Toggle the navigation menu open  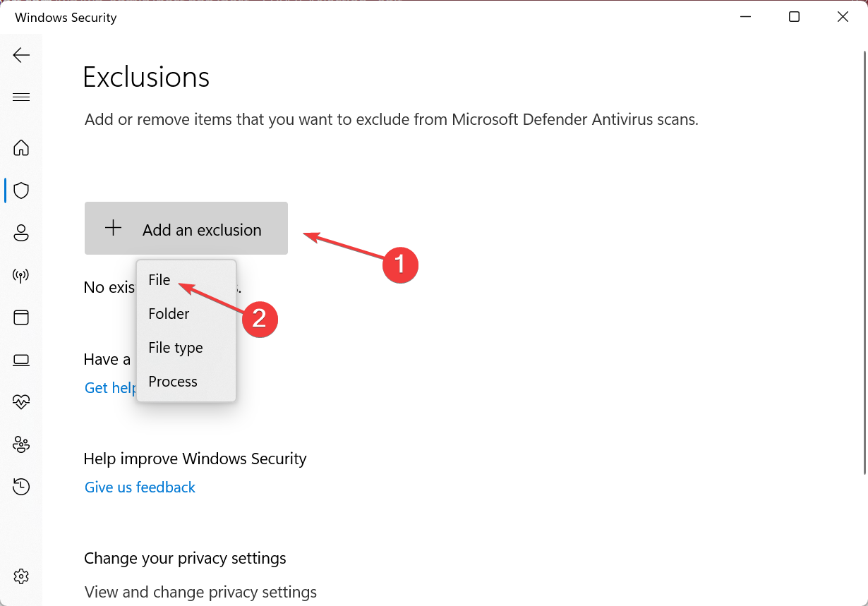click(x=21, y=97)
